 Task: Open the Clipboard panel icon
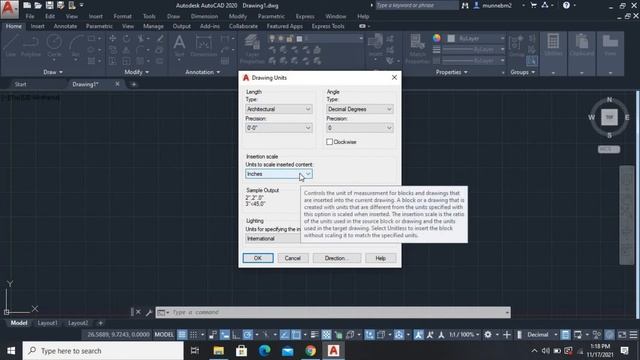click(582, 46)
